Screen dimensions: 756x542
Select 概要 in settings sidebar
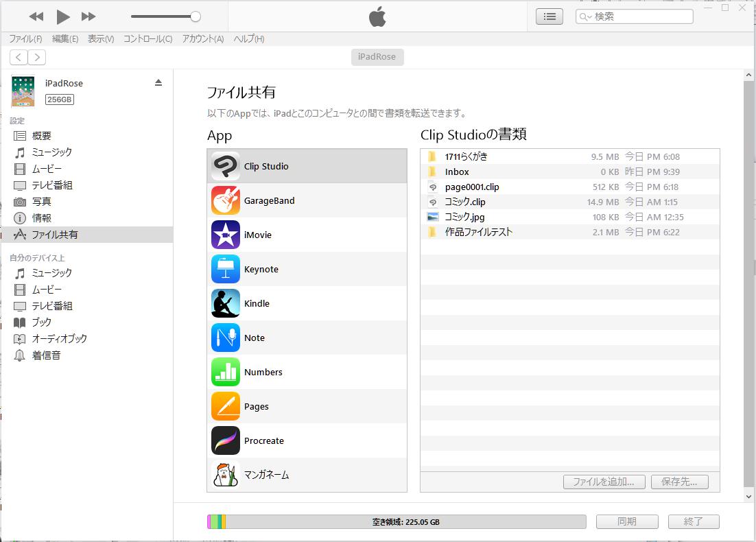click(x=87, y=136)
